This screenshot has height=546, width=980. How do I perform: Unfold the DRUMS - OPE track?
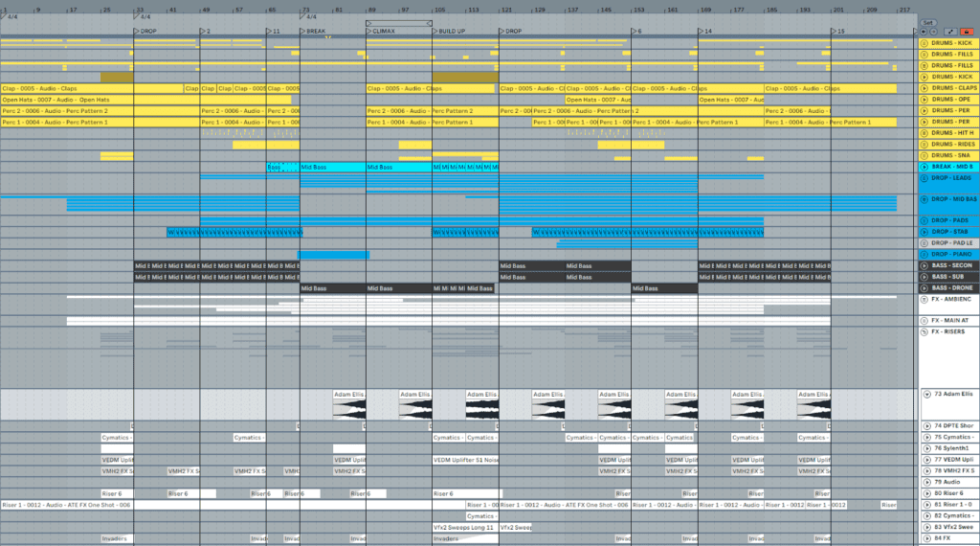[x=924, y=100]
